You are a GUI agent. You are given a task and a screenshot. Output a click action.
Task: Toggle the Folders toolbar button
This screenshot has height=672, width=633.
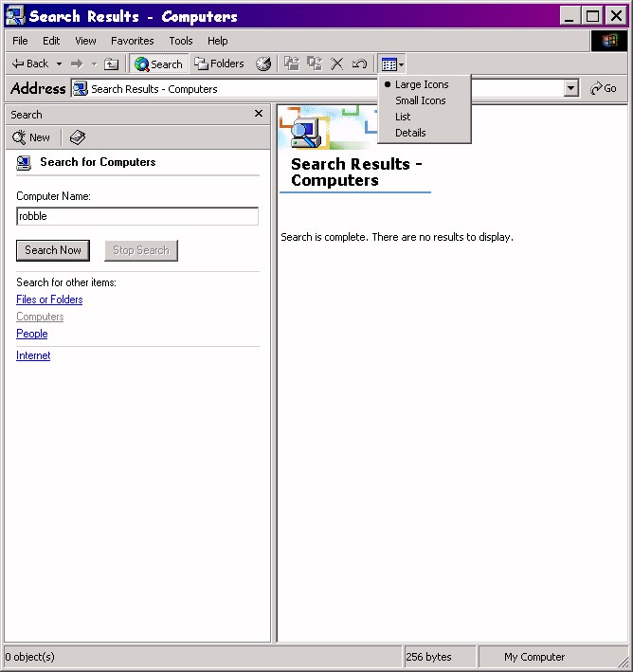click(x=220, y=64)
